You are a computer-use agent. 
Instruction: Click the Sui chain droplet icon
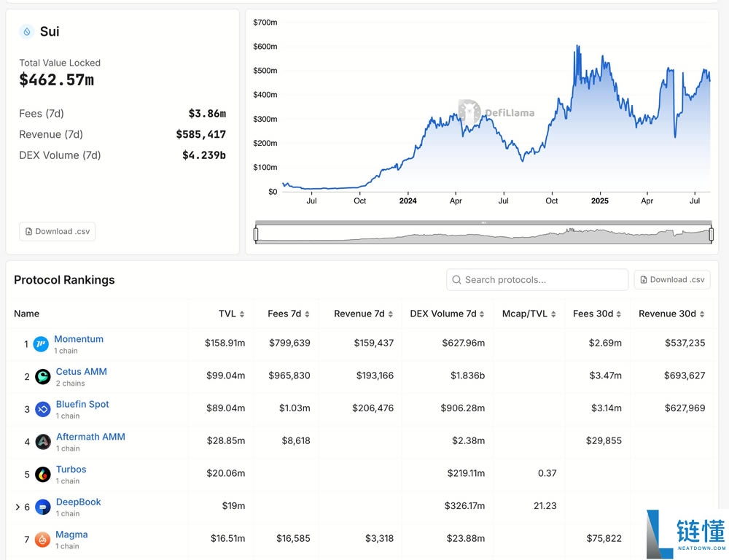27,31
